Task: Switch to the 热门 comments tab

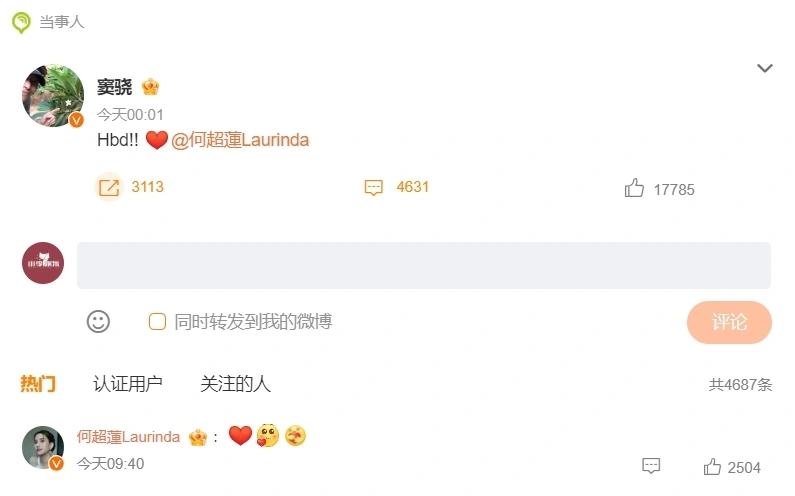Action: click(x=38, y=383)
